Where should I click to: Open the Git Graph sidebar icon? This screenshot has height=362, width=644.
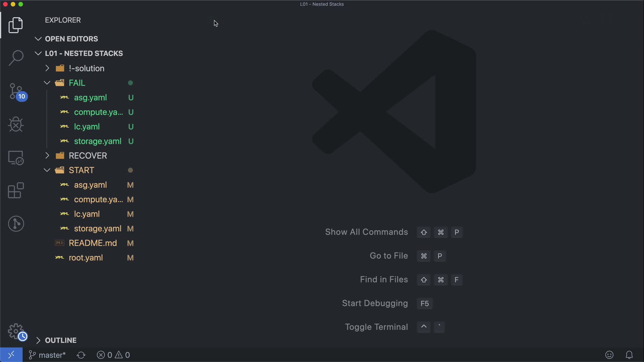pyautogui.click(x=16, y=224)
